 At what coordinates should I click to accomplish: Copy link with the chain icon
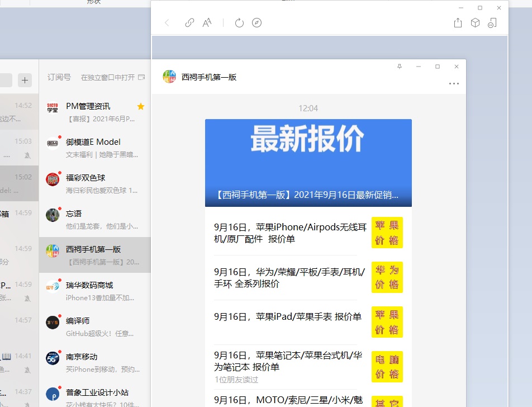point(189,23)
